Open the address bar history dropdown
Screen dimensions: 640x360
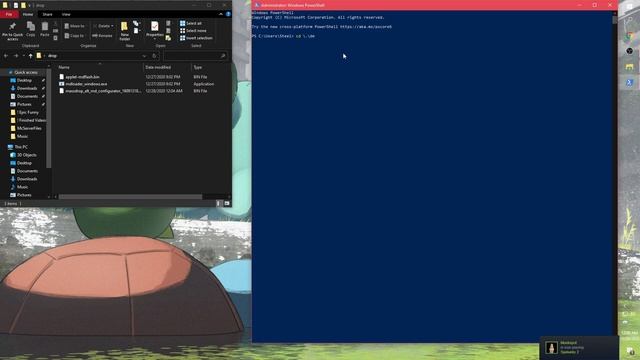click(144, 56)
